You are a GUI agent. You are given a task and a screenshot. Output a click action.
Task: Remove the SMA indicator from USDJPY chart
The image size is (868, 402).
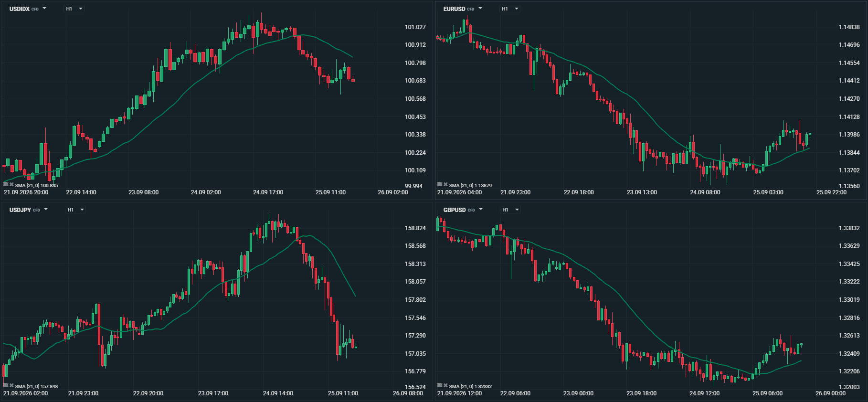tap(12, 385)
